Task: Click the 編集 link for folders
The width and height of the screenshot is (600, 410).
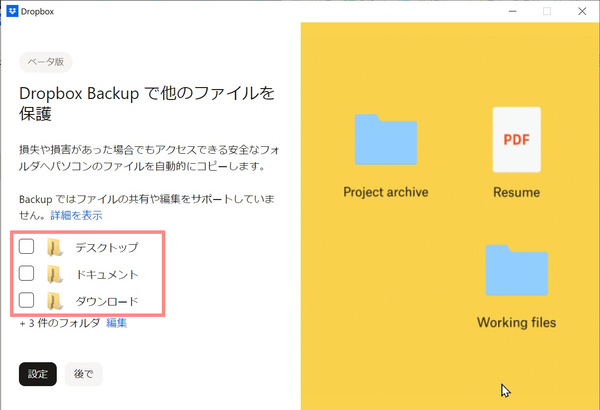Action: pyautogui.click(x=116, y=323)
